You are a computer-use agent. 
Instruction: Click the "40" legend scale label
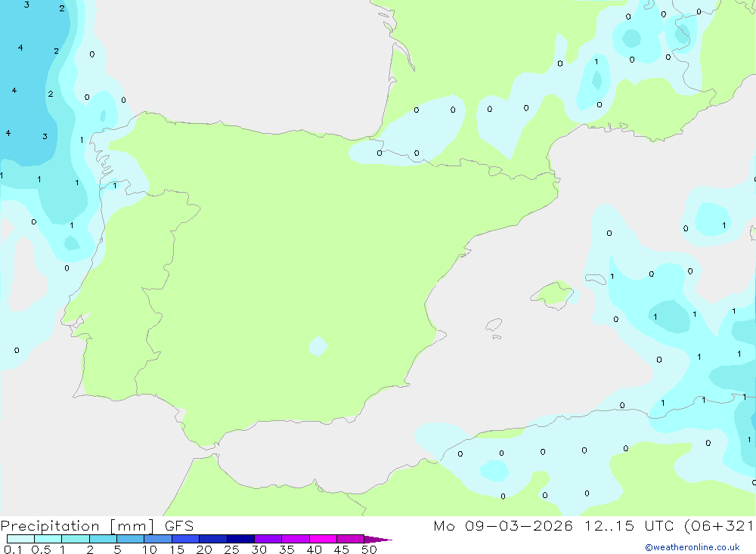(314, 549)
